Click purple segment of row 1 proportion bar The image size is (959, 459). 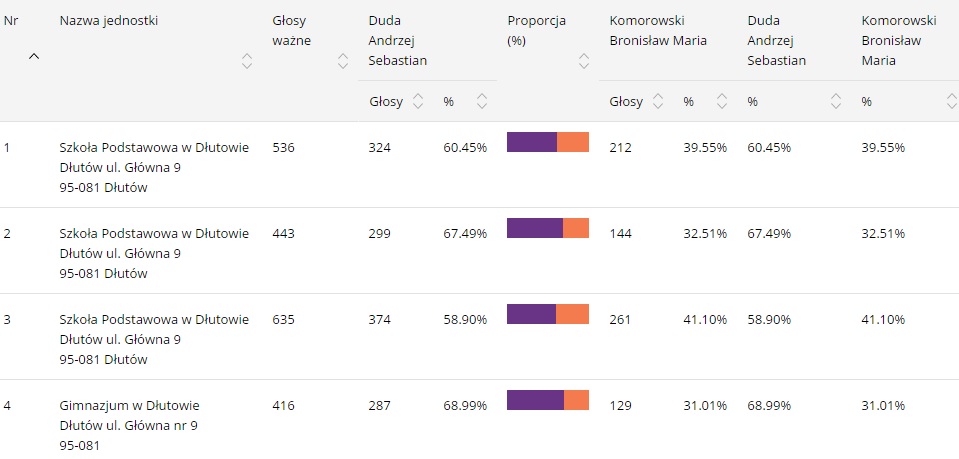coord(531,142)
